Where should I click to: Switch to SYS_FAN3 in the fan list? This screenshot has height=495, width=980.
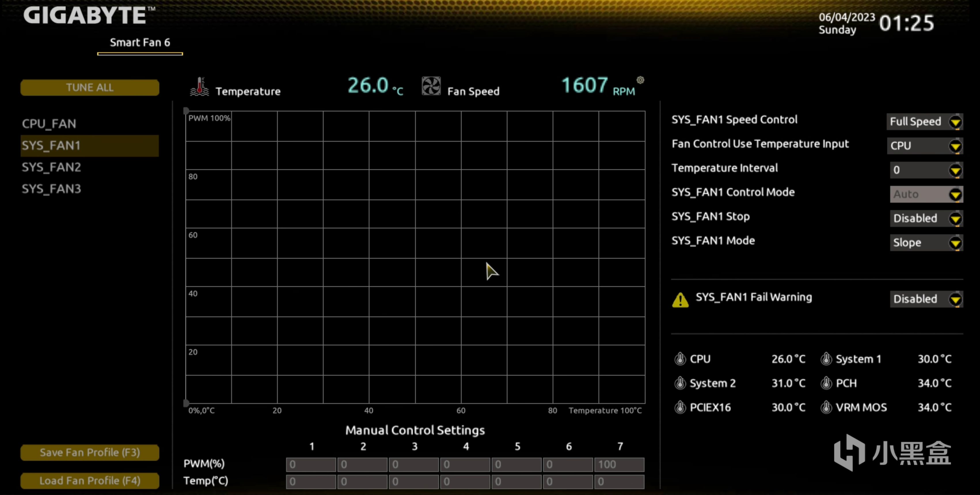[51, 189]
